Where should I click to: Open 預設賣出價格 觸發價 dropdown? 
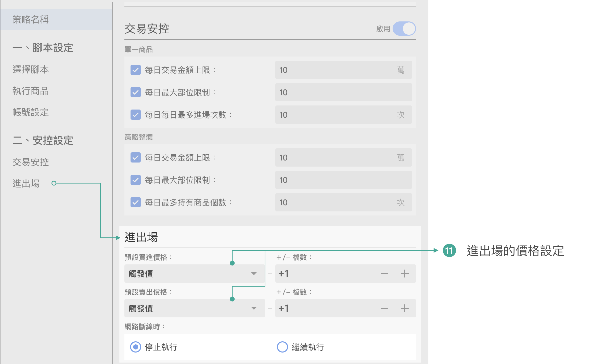click(x=194, y=308)
